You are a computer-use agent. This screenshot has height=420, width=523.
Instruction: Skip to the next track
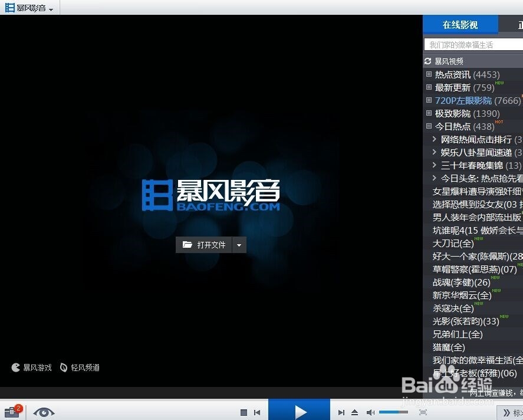(341, 413)
